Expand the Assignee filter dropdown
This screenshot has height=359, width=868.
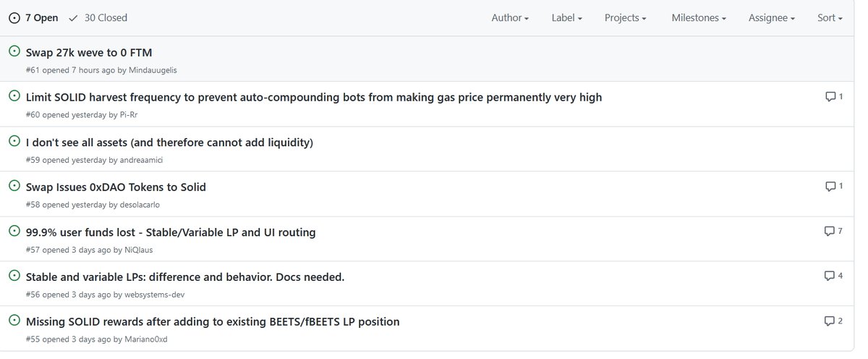[772, 17]
